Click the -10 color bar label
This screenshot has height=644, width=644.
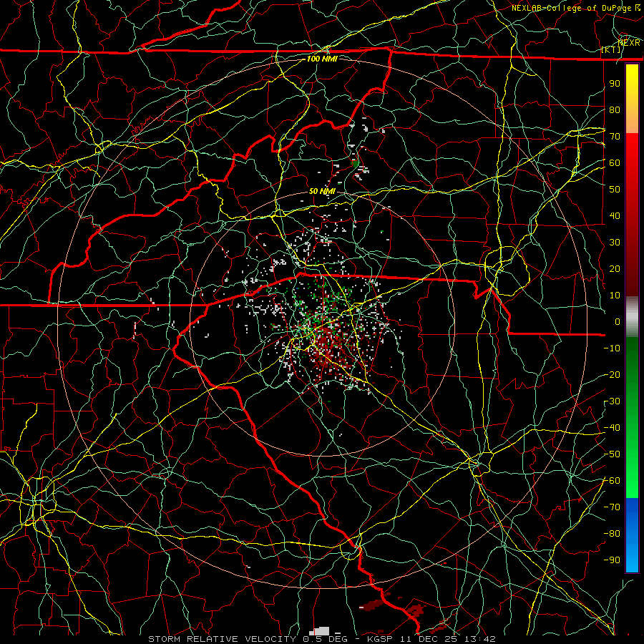pos(612,348)
